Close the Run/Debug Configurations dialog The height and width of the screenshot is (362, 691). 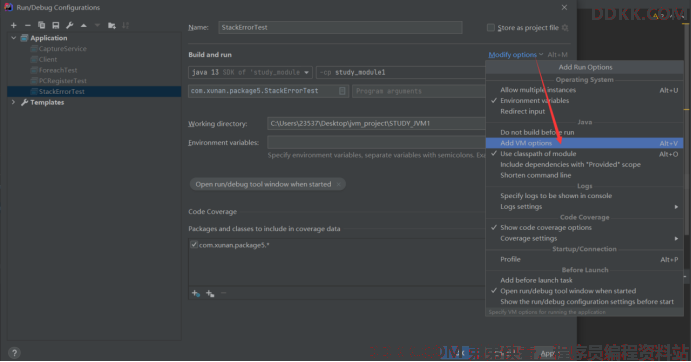pyautogui.click(x=565, y=7)
